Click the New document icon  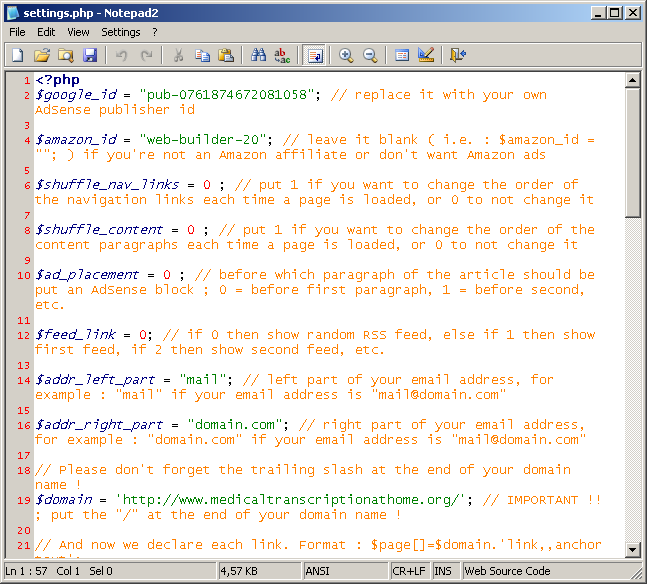tap(17, 55)
